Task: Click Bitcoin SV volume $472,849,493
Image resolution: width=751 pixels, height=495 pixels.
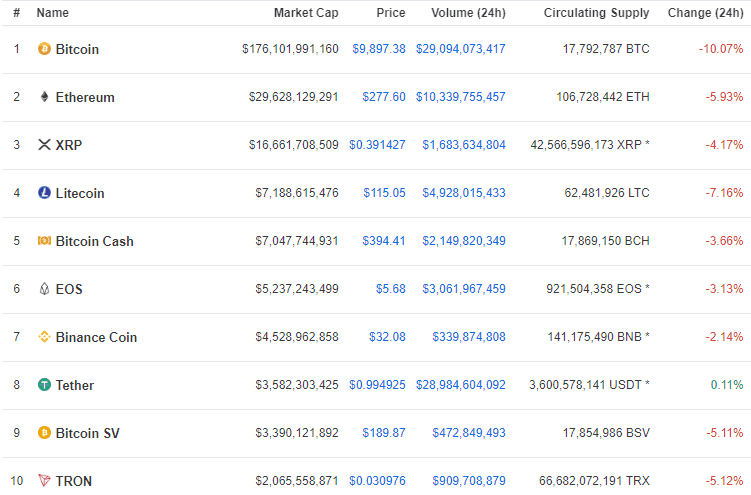Action: tap(469, 433)
